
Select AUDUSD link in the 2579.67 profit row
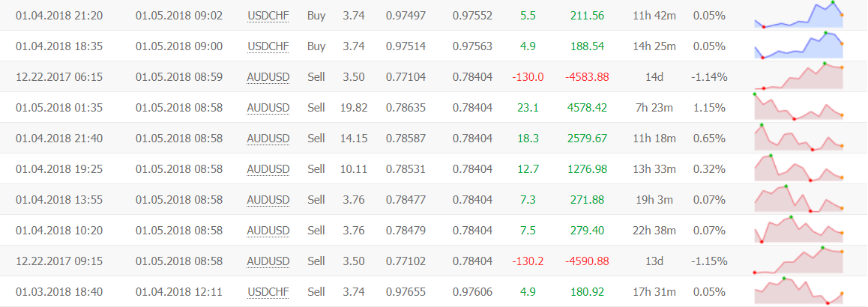[x=268, y=139]
